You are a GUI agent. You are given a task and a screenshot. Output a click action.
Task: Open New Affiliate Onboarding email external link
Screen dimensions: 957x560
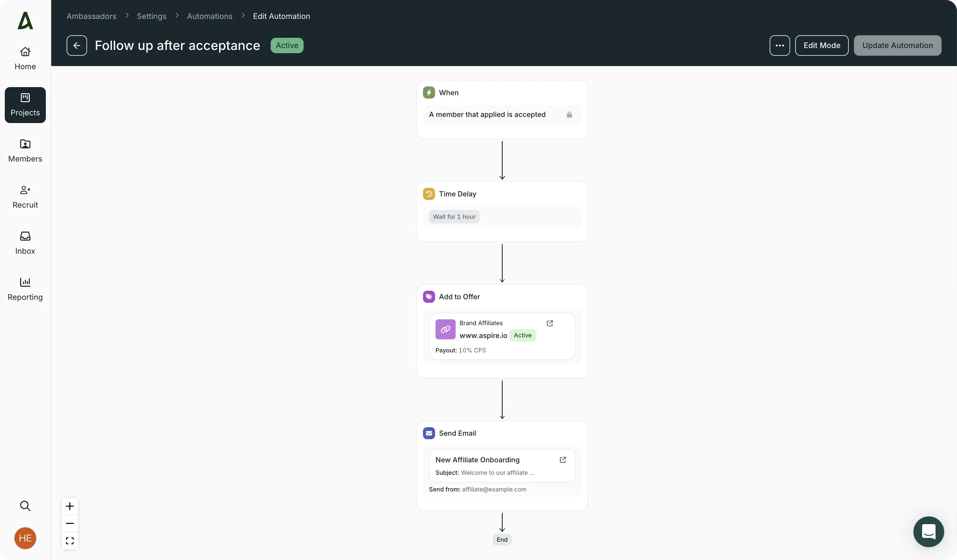pos(563,460)
